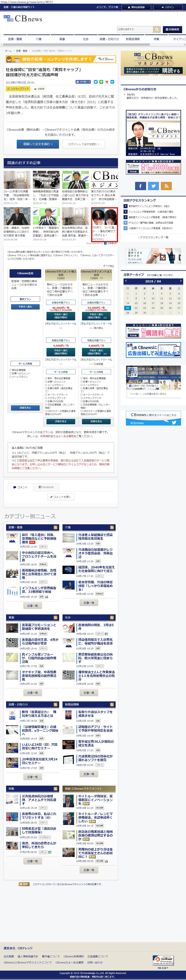This screenshot has height=980, width=186.
Task: Click the 広告出稿してみませんか banner
Action: coord(153,350)
